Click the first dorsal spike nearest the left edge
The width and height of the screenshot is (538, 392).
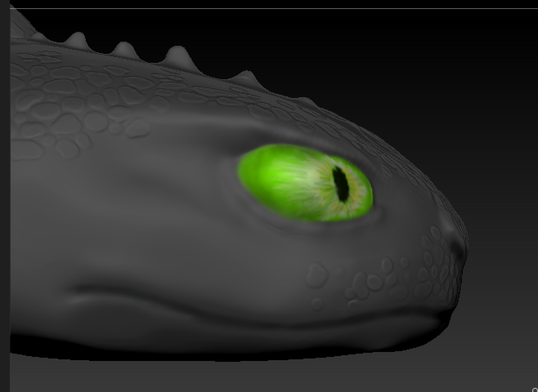[78, 40]
